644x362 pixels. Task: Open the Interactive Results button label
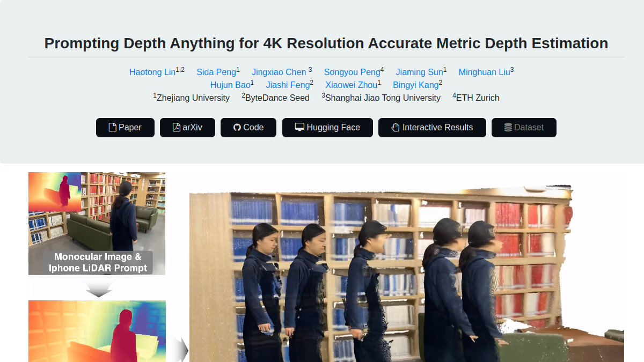[x=437, y=128]
